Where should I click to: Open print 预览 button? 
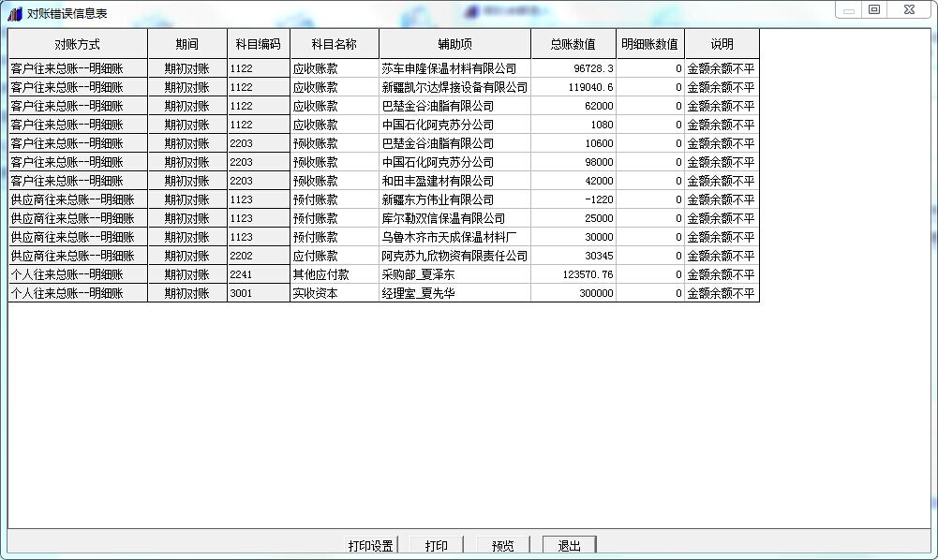502,545
